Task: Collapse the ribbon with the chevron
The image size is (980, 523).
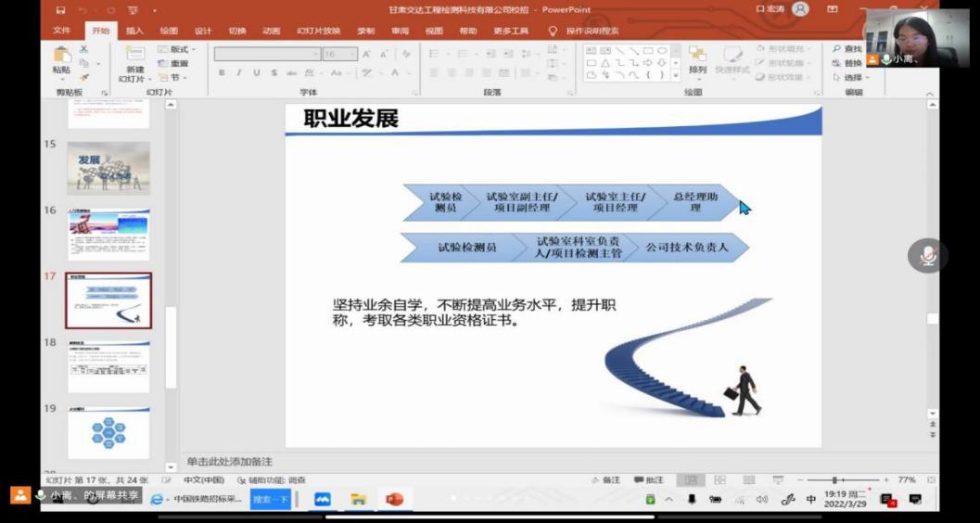Action: point(930,94)
